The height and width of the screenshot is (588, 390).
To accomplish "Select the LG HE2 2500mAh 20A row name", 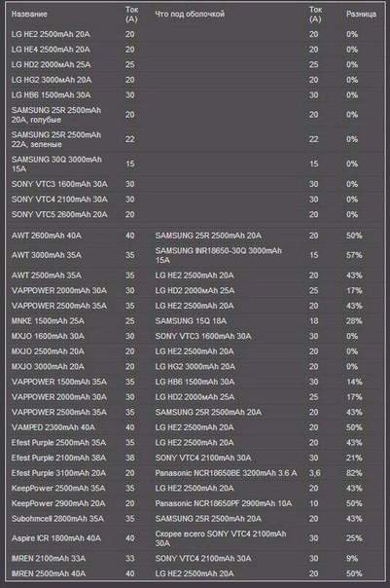I will (51, 34).
